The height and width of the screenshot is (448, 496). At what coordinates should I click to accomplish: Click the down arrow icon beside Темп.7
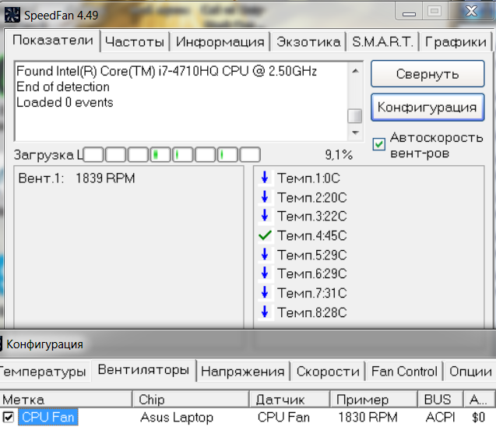click(265, 292)
